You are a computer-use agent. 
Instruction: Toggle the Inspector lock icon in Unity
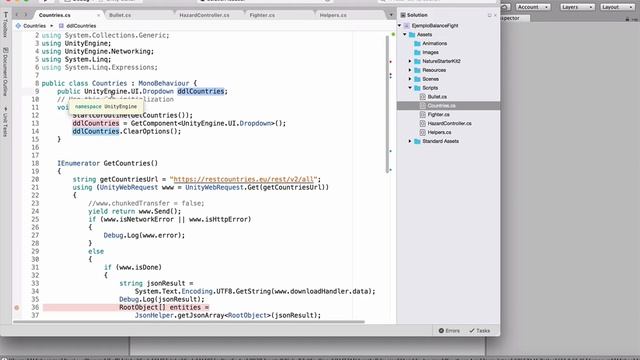[x=627, y=19]
